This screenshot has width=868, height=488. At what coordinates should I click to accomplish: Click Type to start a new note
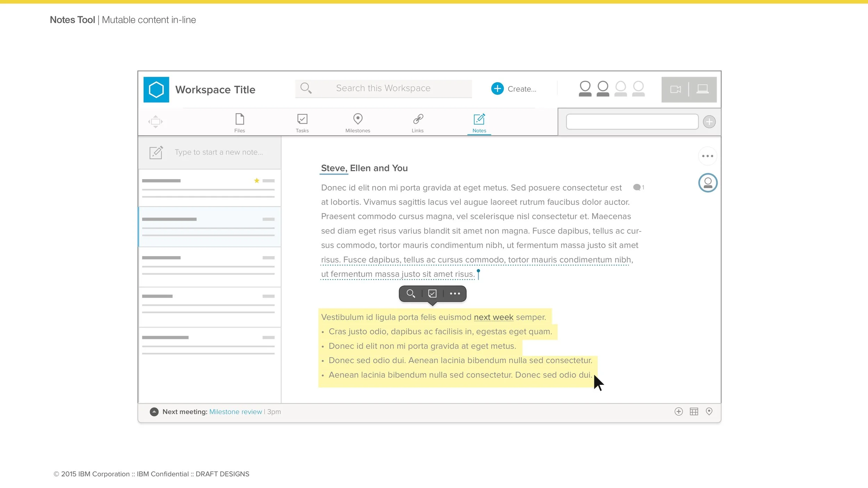(219, 152)
